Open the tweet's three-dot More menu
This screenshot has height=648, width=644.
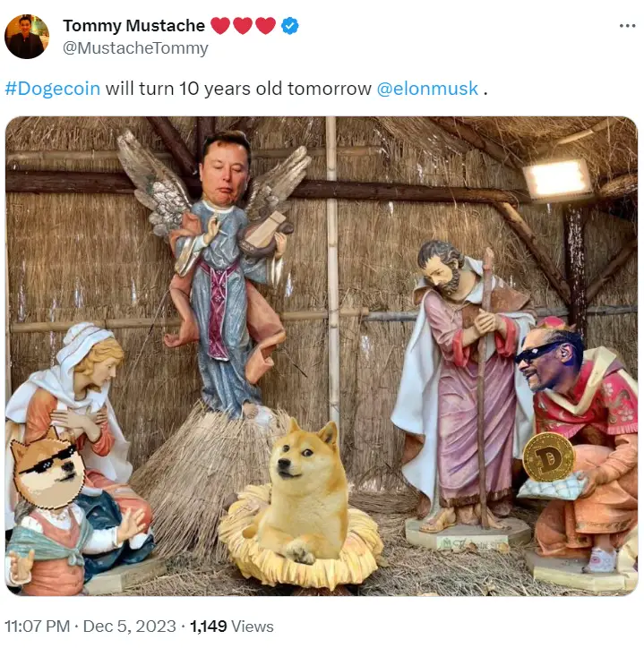point(627,25)
